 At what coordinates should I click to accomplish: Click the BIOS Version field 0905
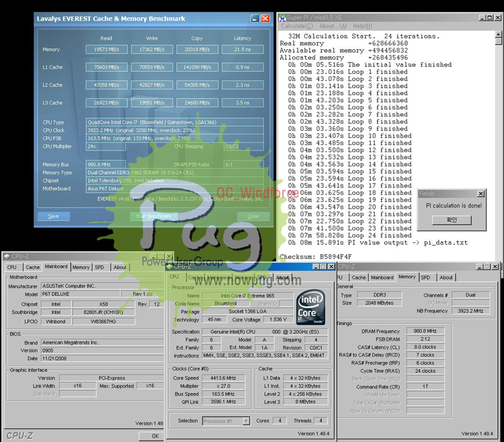102,350
